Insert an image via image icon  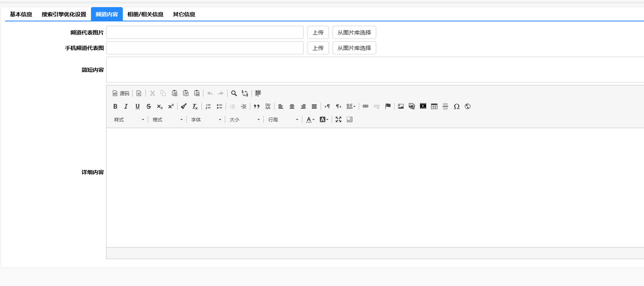tap(401, 106)
